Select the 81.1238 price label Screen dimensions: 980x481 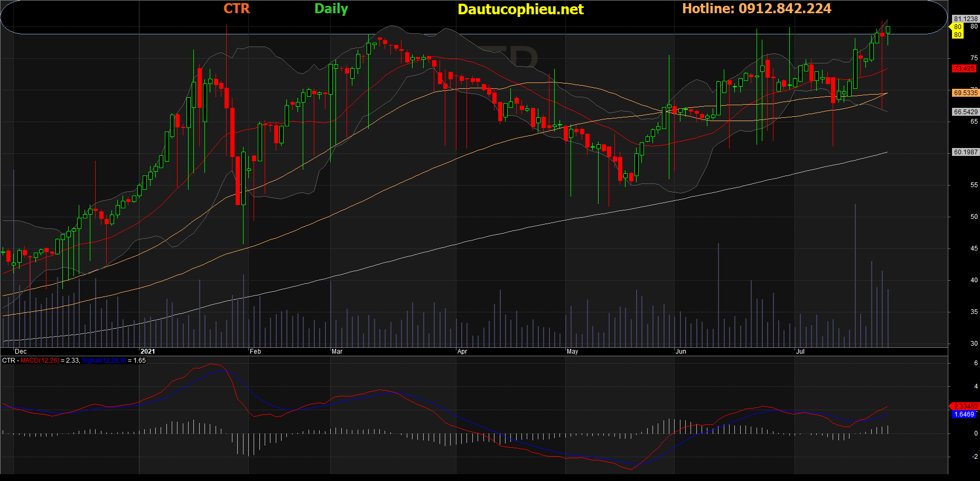click(965, 19)
